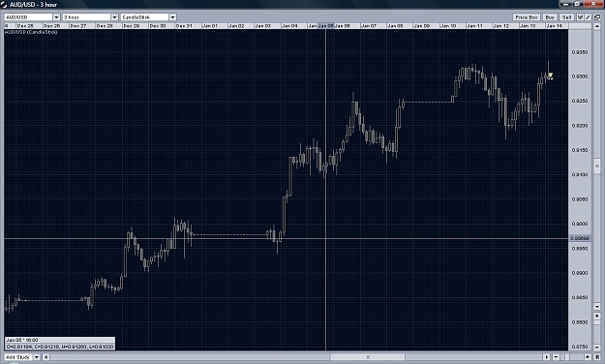Click the Jan 10 date header

(448, 26)
